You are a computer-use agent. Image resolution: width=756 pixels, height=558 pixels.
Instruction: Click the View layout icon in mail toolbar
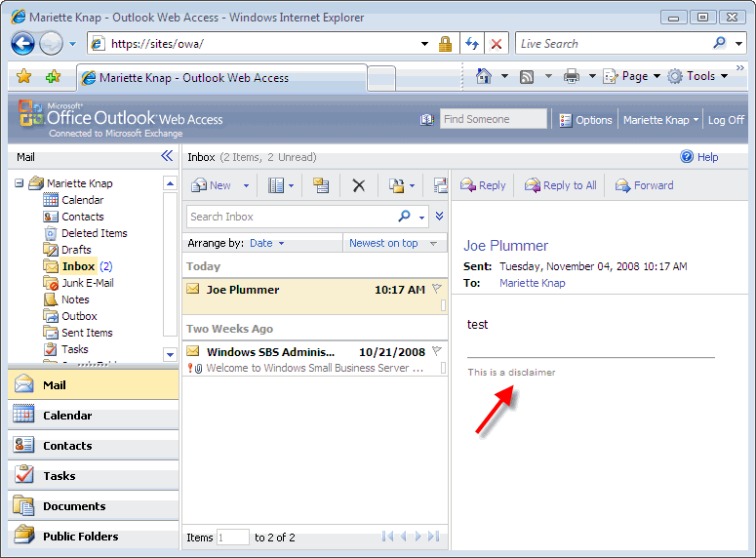tap(276, 185)
